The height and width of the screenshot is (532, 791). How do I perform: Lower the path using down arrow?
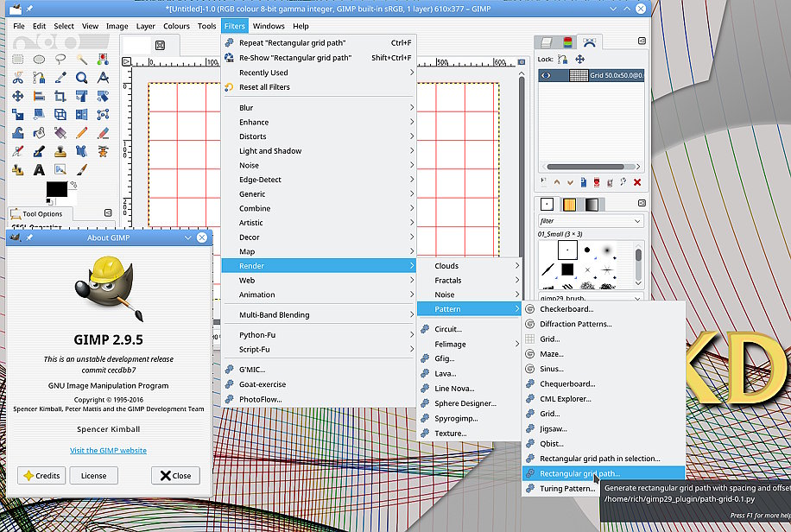pyautogui.click(x=570, y=182)
